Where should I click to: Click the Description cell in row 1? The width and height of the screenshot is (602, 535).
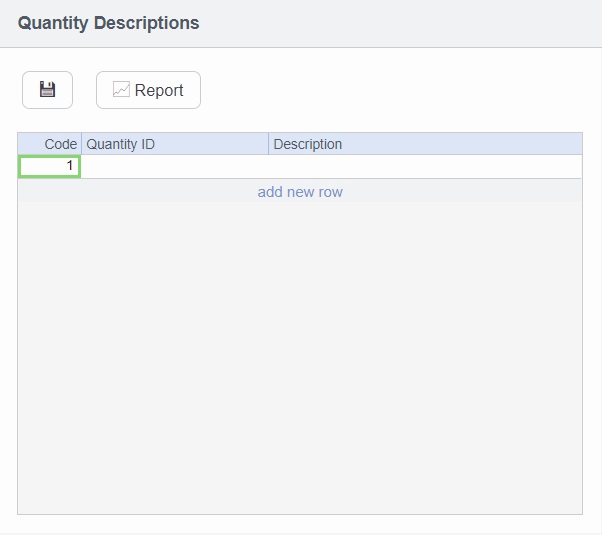click(425, 167)
